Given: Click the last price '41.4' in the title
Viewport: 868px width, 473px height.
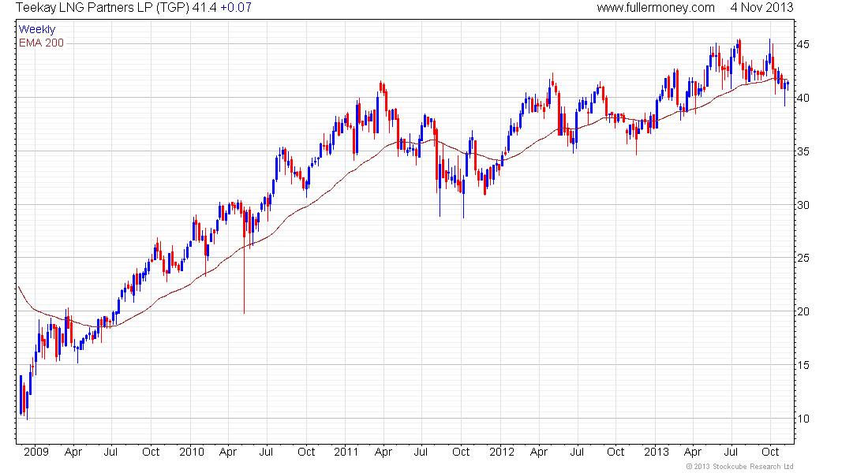Looking at the screenshot, I should 204,8.
